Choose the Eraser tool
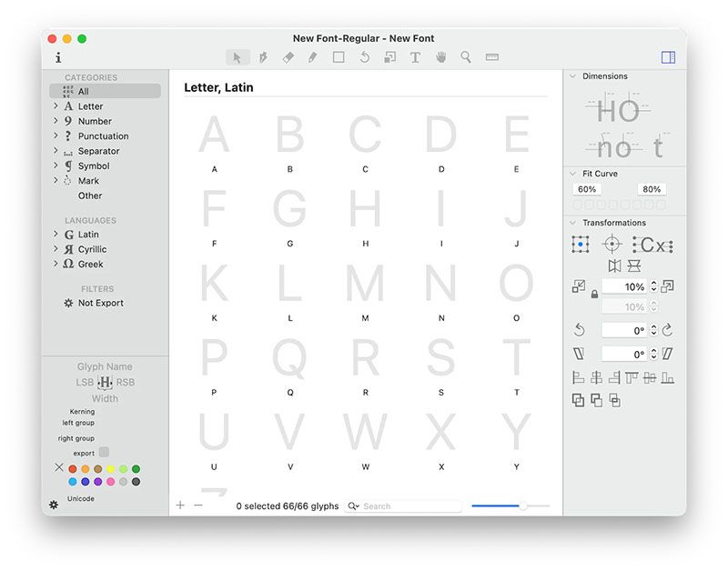The image size is (728, 571). pyautogui.click(x=288, y=57)
